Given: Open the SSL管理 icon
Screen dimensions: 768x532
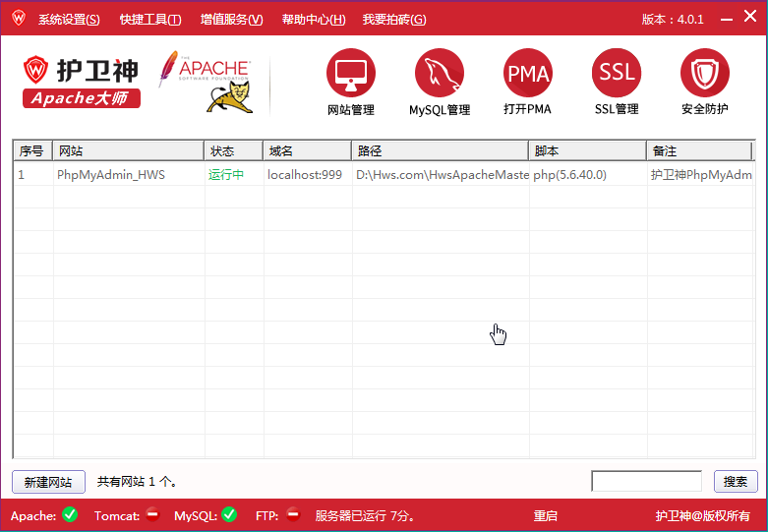Looking at the screenshot, I should pos(617,73).
